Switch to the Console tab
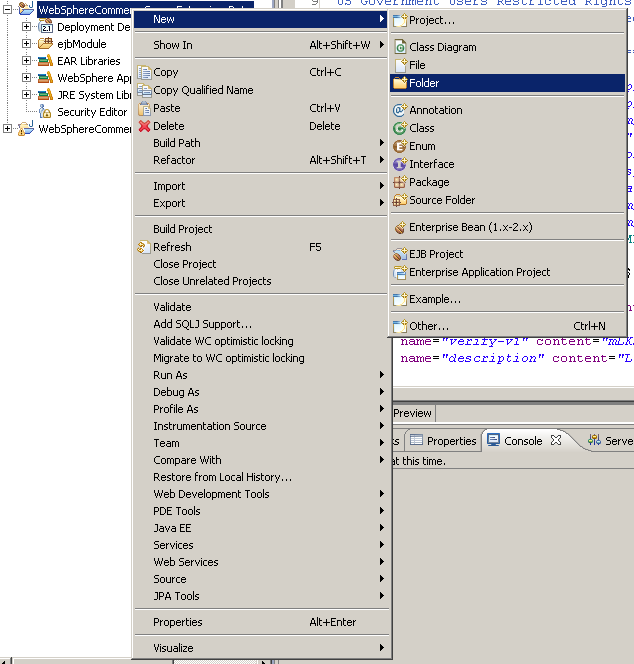Image resolution: width=634 pixels, height=664 pixels. [522, 441]
